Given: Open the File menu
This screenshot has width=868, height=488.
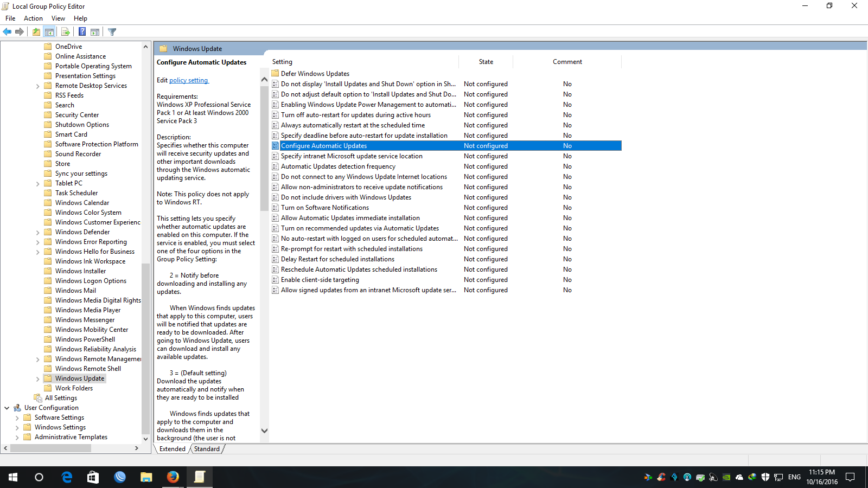Looking at the screenshot, I should click(x=10, y=18).
